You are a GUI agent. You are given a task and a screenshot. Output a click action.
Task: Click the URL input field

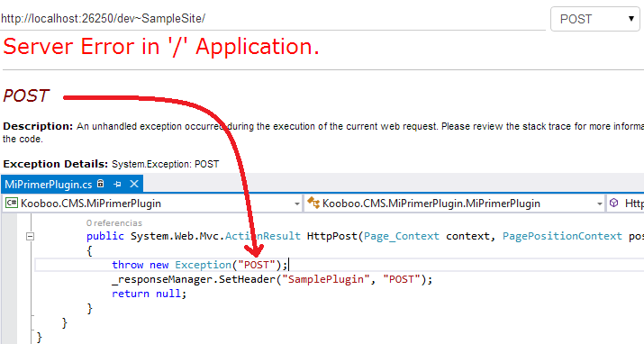coord(273,19)
